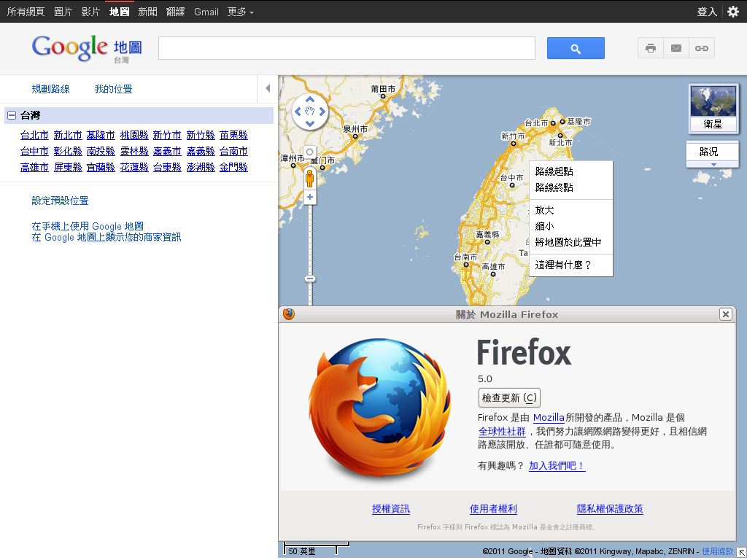Choose 放大 from context menu
The width and height of the screenshot is (747, 560).
pyautogui.click(x=544, y=210)
